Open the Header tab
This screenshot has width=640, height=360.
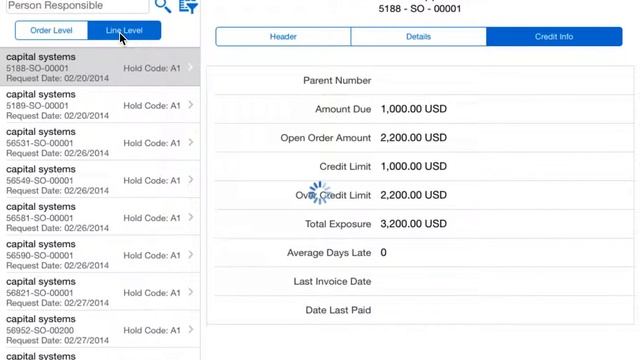click(x=283, y=37)
